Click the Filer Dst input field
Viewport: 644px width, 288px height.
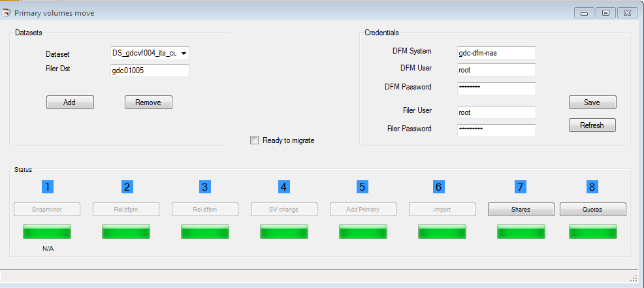[x=150, y=71]
